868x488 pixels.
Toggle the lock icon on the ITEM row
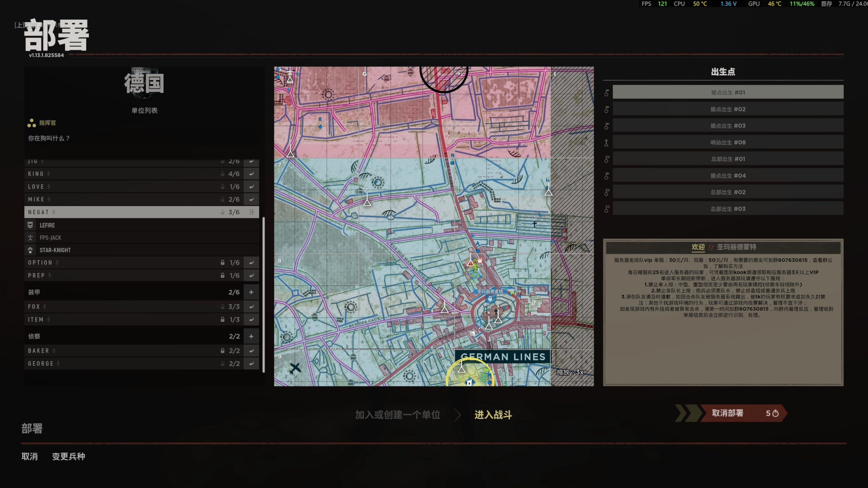(x=222, y=320)
